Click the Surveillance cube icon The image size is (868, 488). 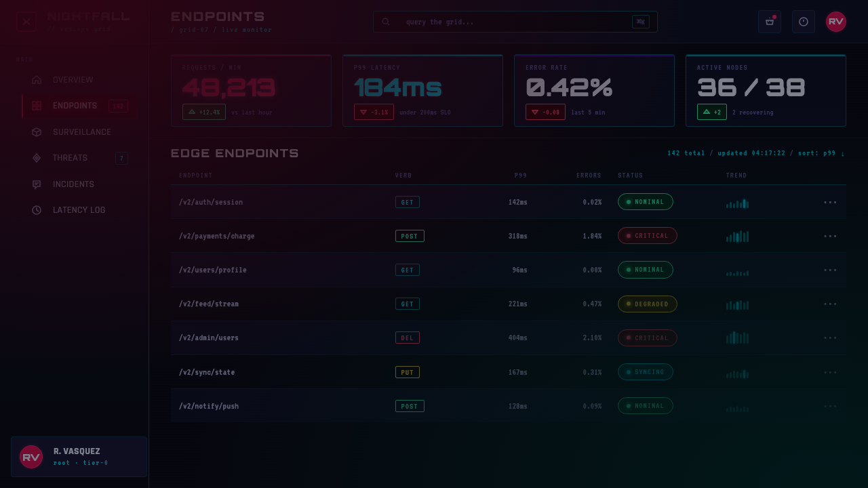(x=37, y=132)
